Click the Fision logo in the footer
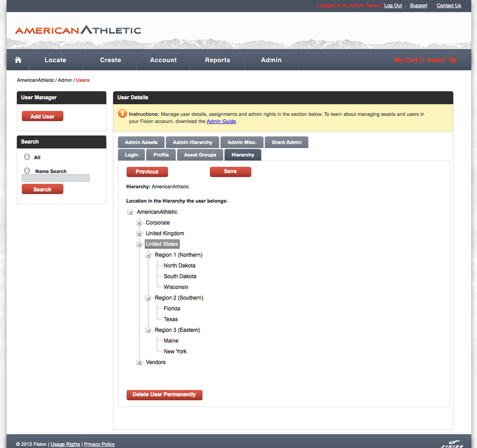This screenshot has height=448, width=477. point(452,444)
